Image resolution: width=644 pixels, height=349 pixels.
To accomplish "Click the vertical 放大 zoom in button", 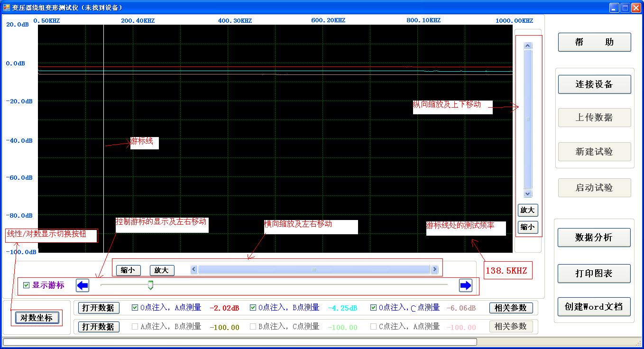I will [527, 210].
